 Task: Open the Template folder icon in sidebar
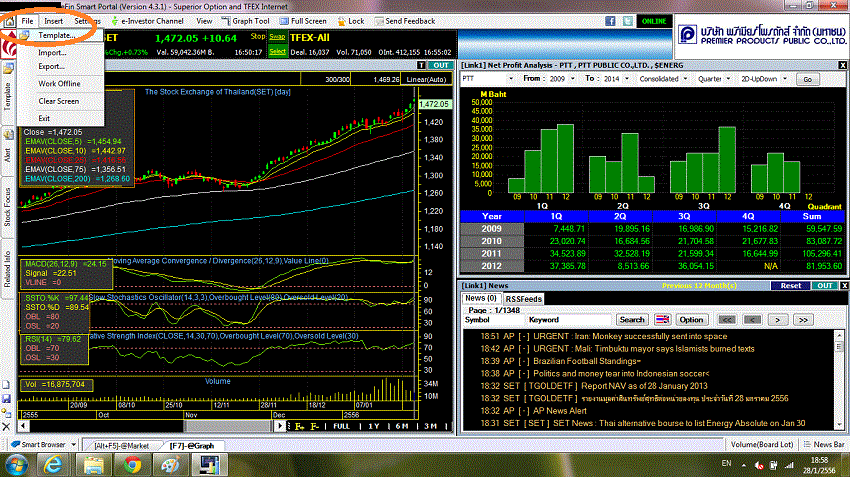point(8,69)
